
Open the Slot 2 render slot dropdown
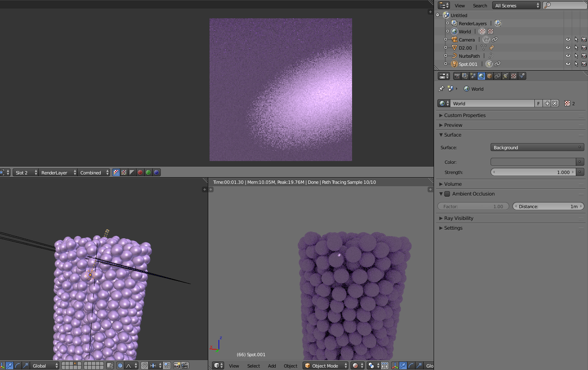tap(25, 172)
